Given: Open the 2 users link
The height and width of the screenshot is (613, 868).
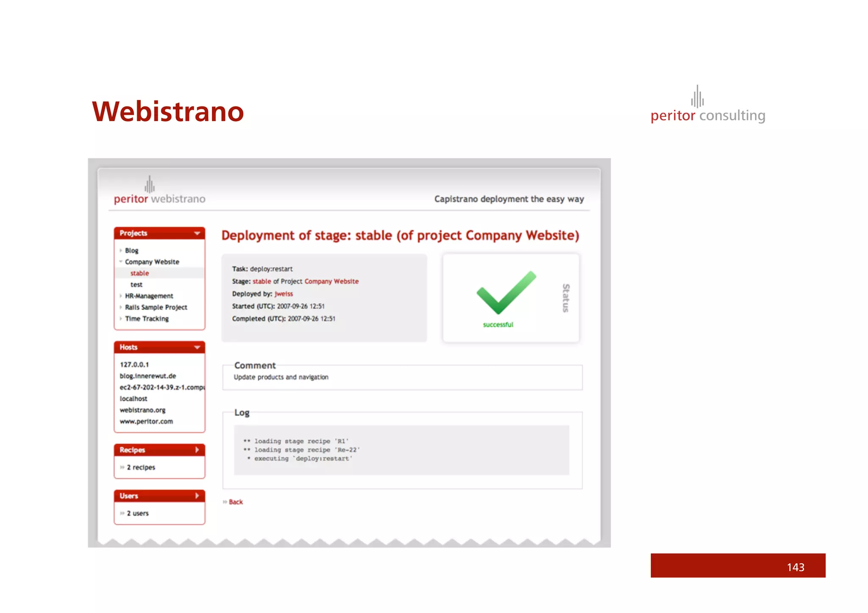Looking at the screenshot, I should 138,513.
